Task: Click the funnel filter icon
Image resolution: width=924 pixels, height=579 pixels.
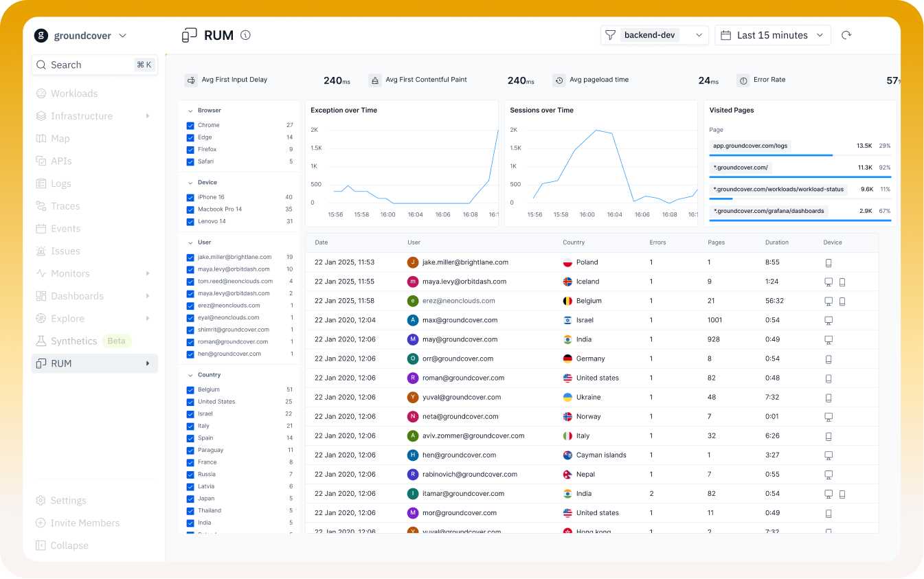Action: click(x=609, y=35)
